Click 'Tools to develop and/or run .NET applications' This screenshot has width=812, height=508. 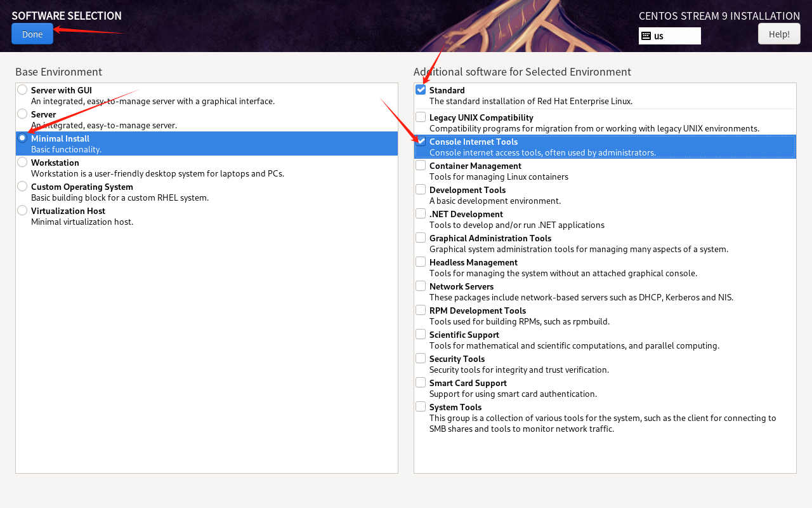pos(517,225)
